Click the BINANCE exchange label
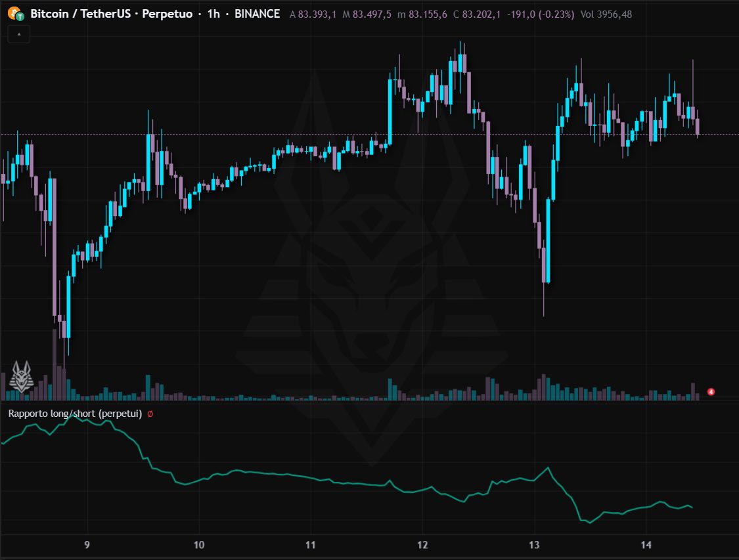 click(258, 14)
